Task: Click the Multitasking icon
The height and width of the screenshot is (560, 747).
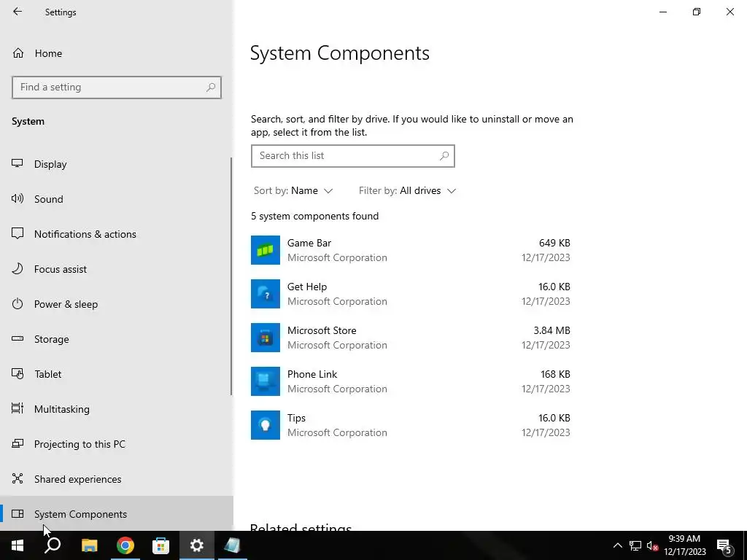Action: click(x=18, y=408)
